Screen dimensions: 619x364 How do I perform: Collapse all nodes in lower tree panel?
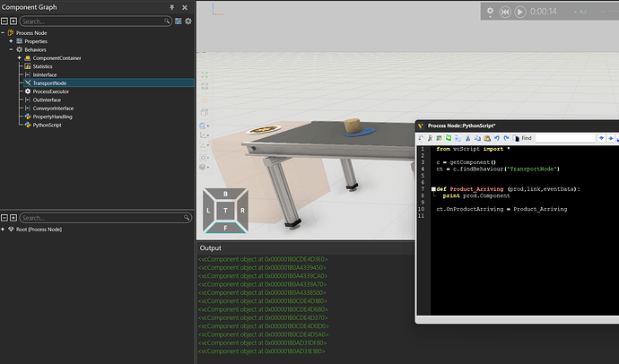tap(4, 218)
